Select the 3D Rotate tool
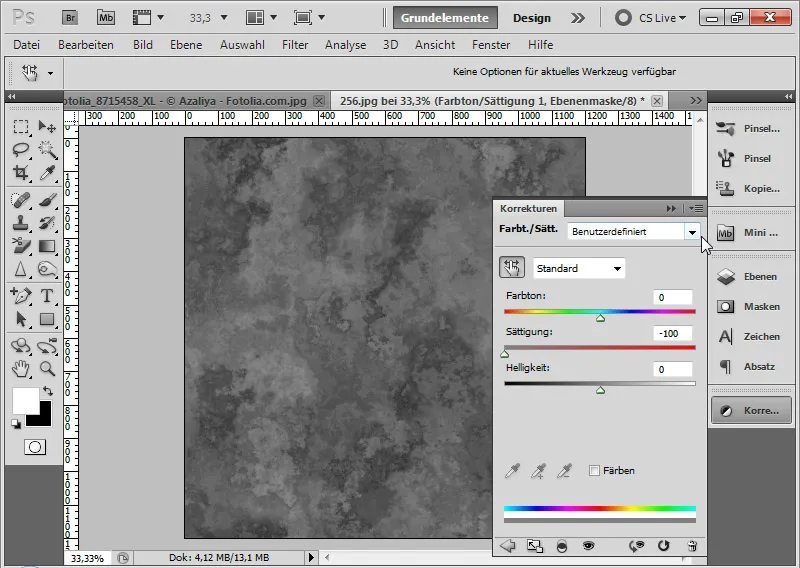This screenshot has height=568, width=800. pyautogui.click(x=21, y=346)
